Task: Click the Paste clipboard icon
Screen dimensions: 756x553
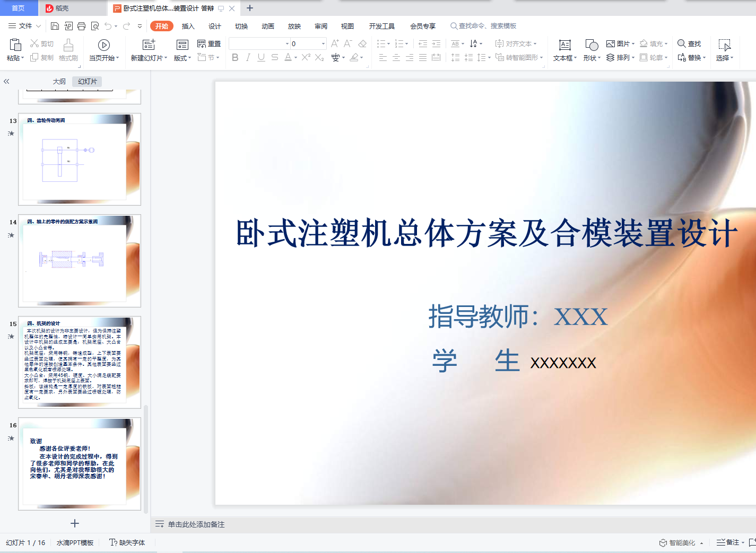Action: tap(15, 45)
